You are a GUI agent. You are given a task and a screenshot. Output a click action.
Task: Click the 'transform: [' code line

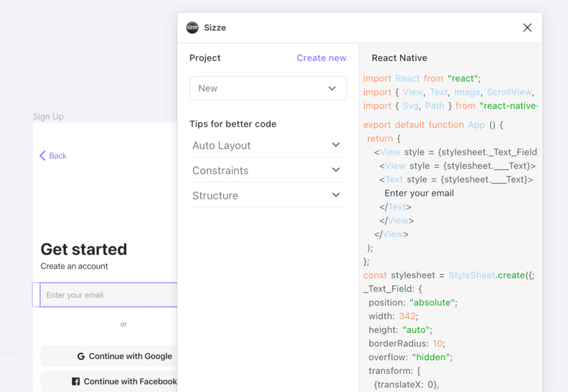(x=394, y=371)
